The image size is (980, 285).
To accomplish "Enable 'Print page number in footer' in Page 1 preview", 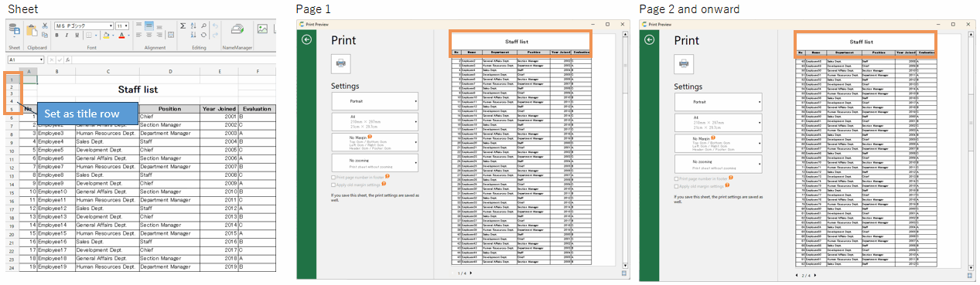I will (333, 177).
